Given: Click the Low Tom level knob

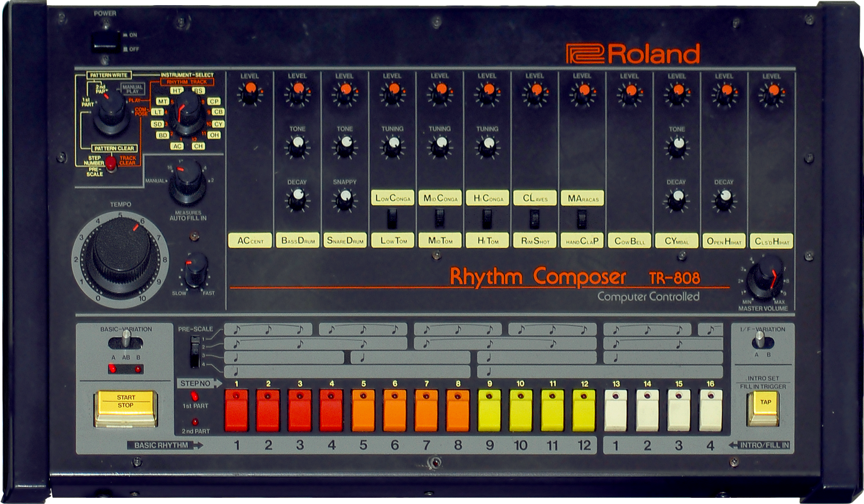Looking at the screenshot, I should [392, 93].
